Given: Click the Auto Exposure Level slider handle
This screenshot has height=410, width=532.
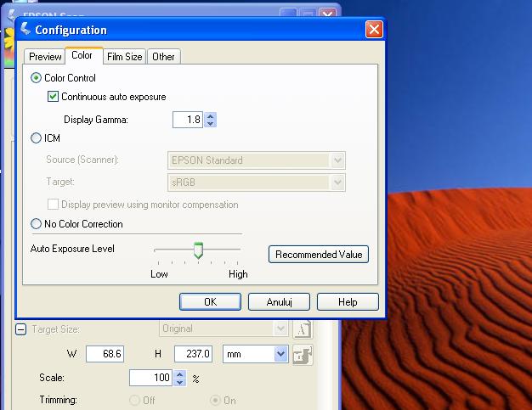Looking at the screenshot, I should tap(198, 250).
